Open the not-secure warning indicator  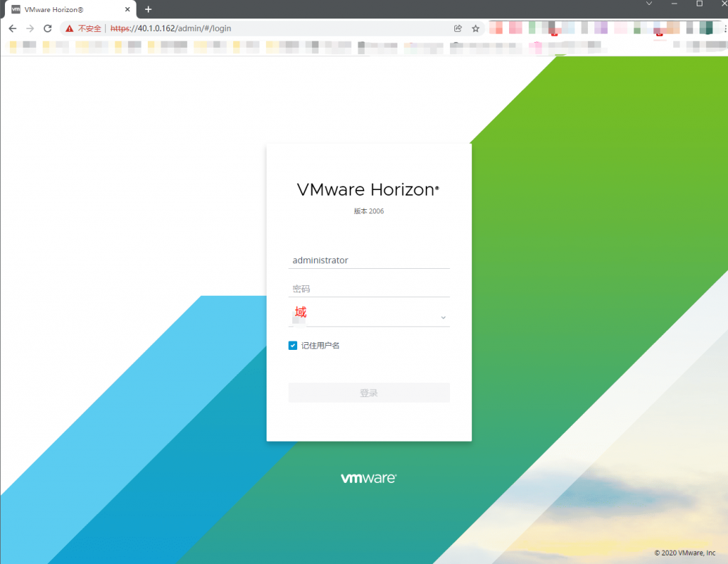84,28
